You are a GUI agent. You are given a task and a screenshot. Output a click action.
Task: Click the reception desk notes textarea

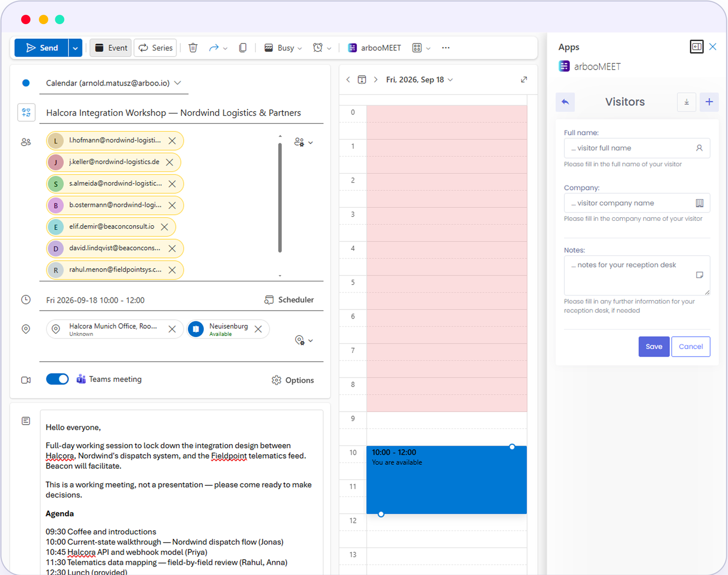[x=637, y=275]
